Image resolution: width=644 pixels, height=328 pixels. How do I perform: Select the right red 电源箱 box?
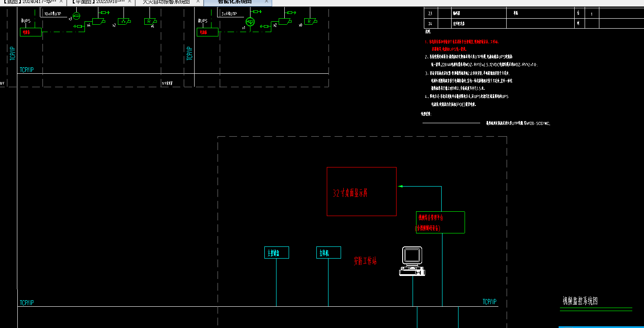coord(208,32)
